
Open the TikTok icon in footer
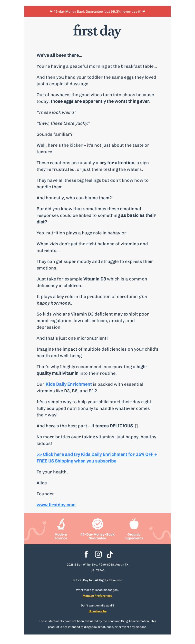coord(110,555)
